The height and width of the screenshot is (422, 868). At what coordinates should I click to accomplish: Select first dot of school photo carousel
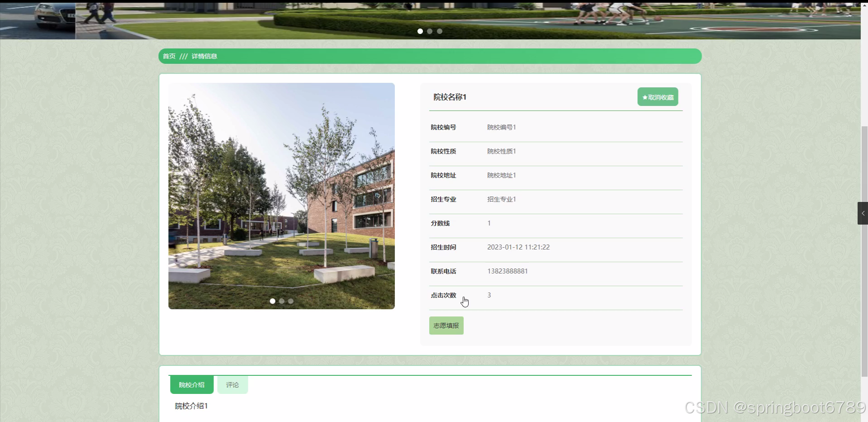(273, 301)
